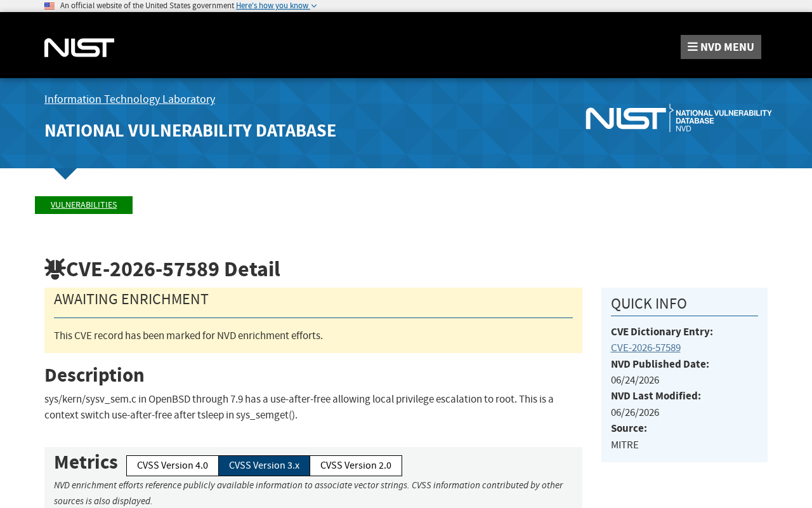Click the NVD Published Date value 06/24/2026

pos(635,381)
